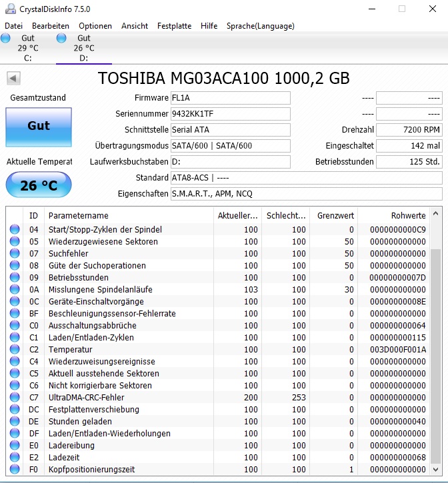The image size is (448, 483).
Task: Click the status orb for Festplattenverschiebung
Action: (15, 410)
